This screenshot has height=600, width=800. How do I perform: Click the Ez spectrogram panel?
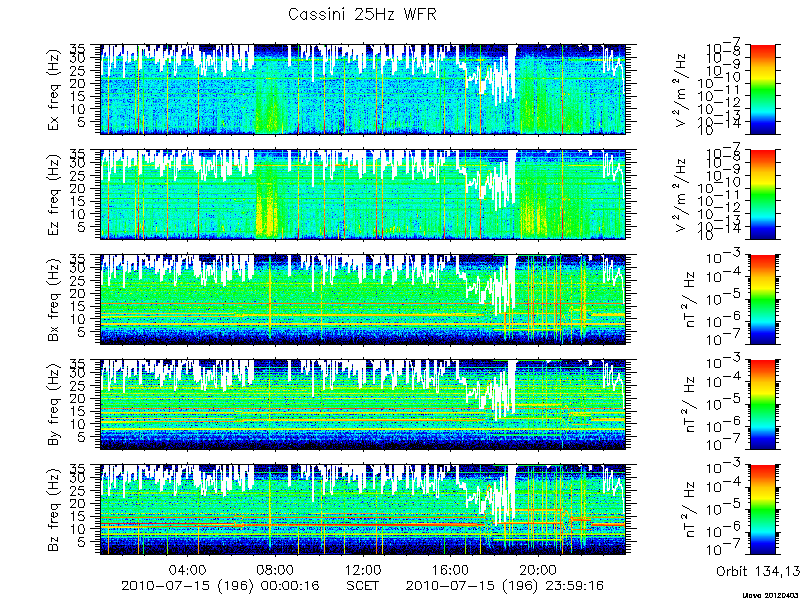point(363,194)
